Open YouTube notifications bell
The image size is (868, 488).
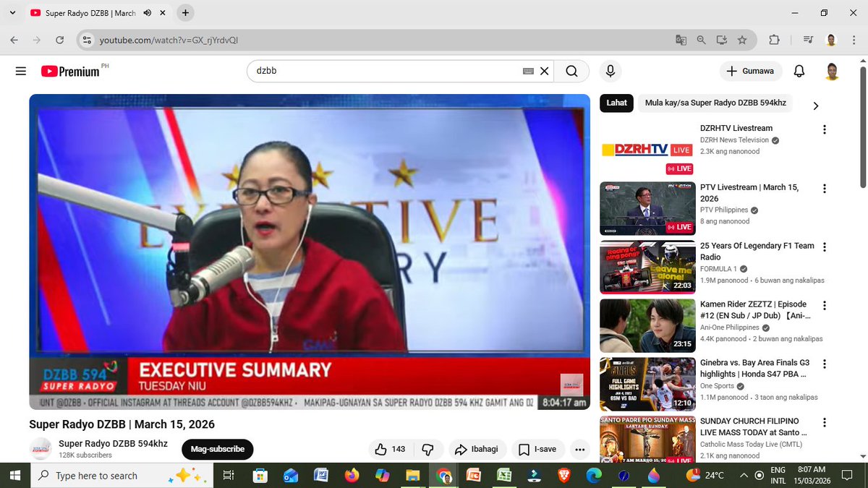pos(799,71)
